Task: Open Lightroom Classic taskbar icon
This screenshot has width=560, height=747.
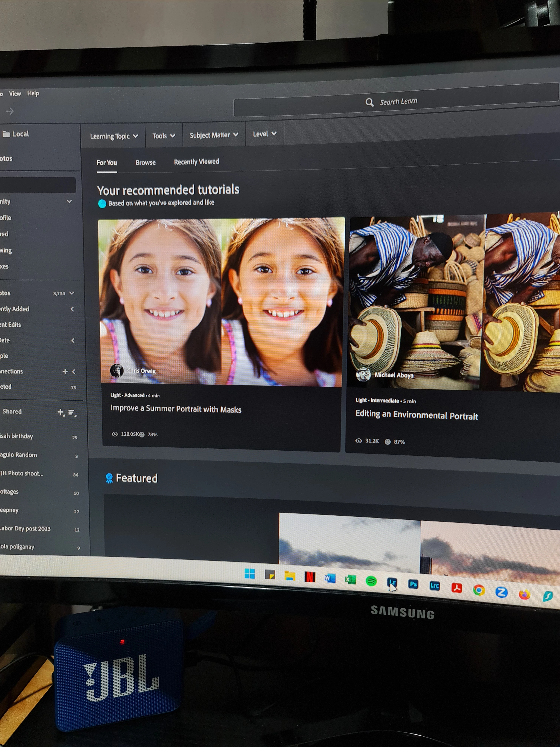Action: coord(434,586)
